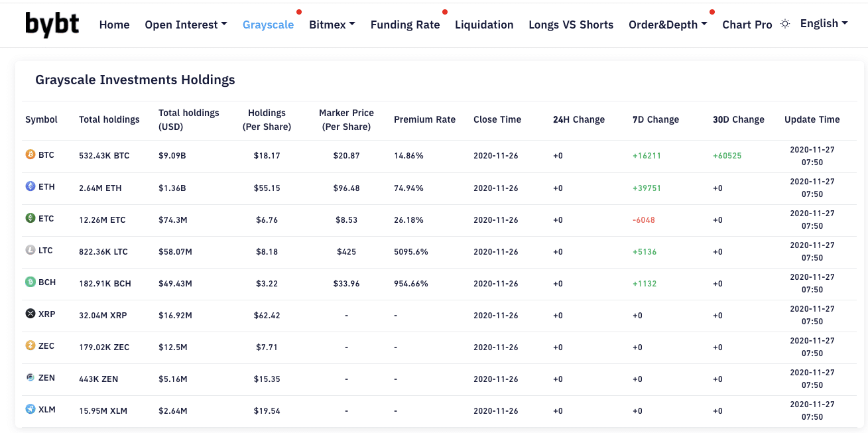Click the 7D Change column header
Image resolution: width=868 pixels, height=433 pixels.
[656, 119]
